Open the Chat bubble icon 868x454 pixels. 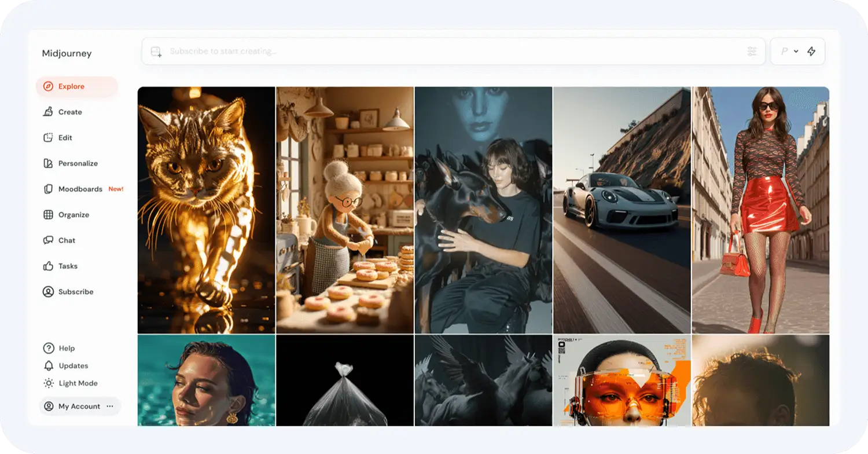point(49,240)
